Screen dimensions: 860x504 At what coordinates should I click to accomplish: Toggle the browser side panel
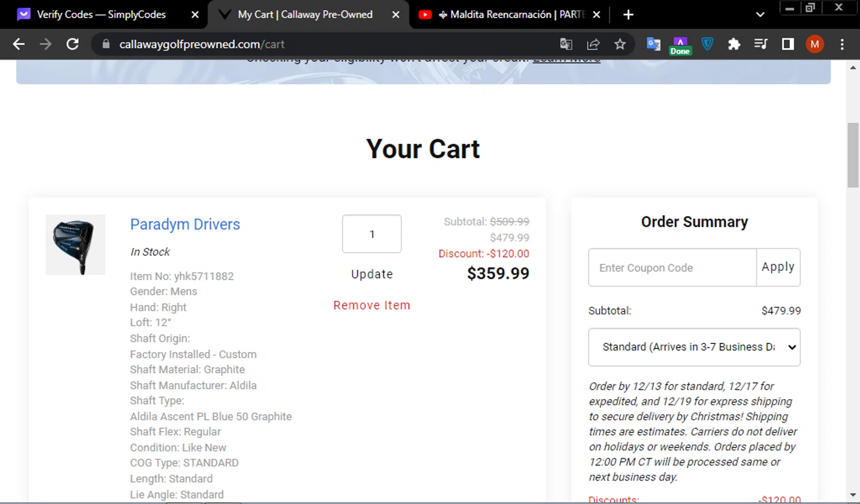click(788, 44)
